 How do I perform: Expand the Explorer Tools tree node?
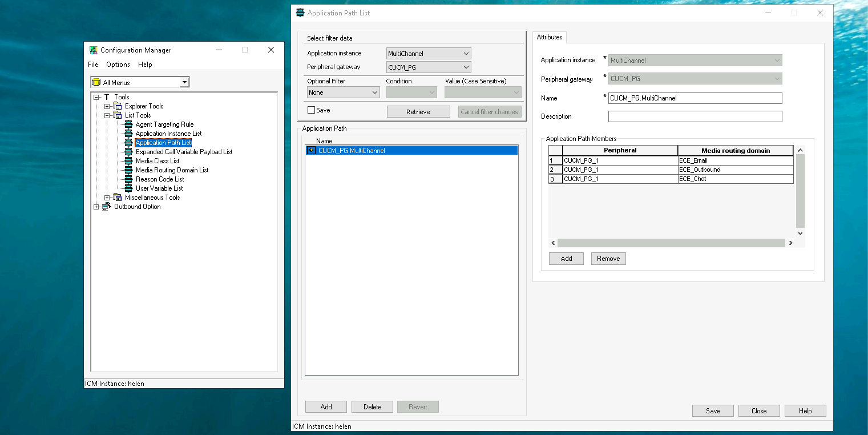pos(107,106)
